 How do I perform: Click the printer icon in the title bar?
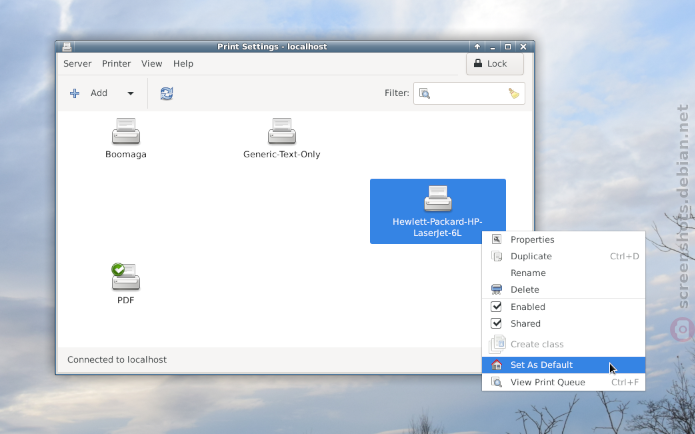click(67, 47)
